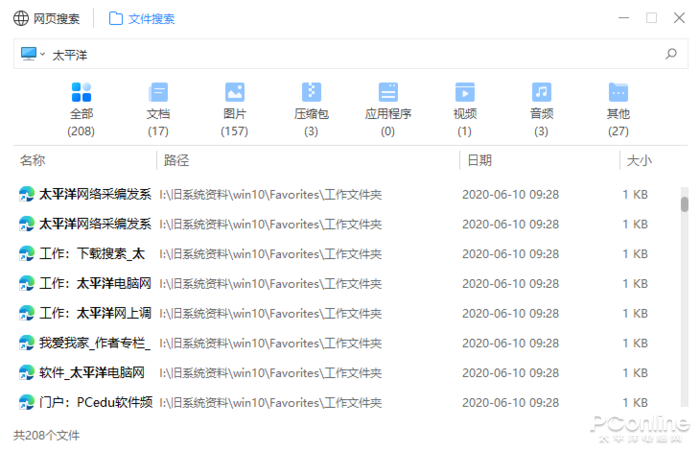
Task: Click the Edge icon of 工作：太平洋网上调 row
Action: point(26,313)
